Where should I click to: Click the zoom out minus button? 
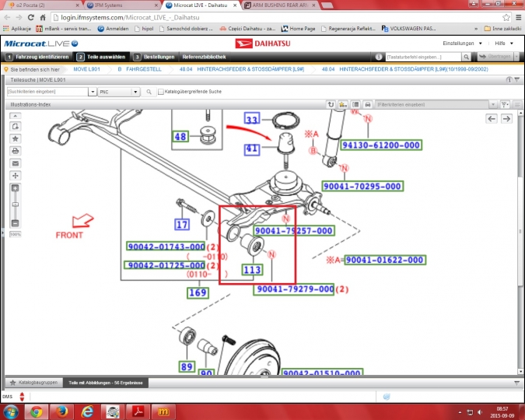click(15, 223)
